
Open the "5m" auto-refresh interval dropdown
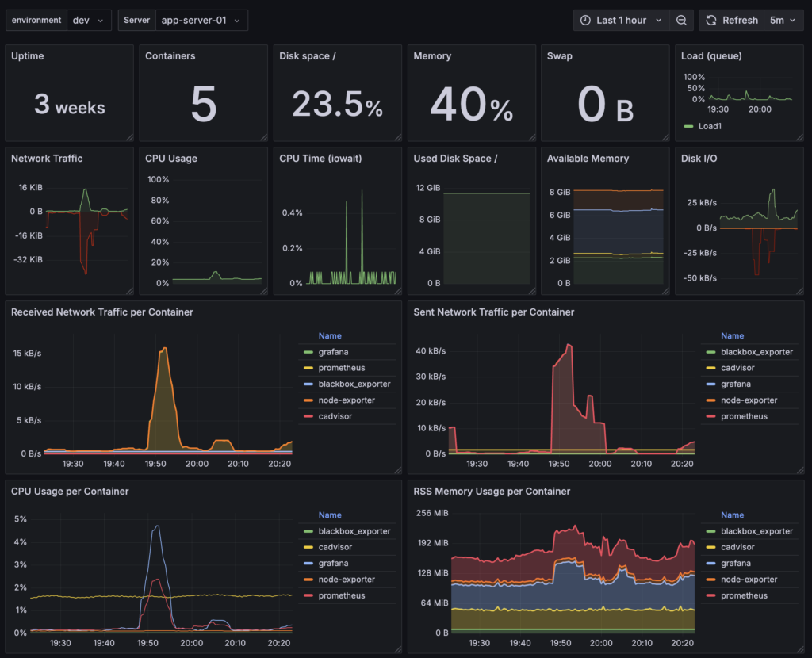pyautogui.click(x=783, y=19)
